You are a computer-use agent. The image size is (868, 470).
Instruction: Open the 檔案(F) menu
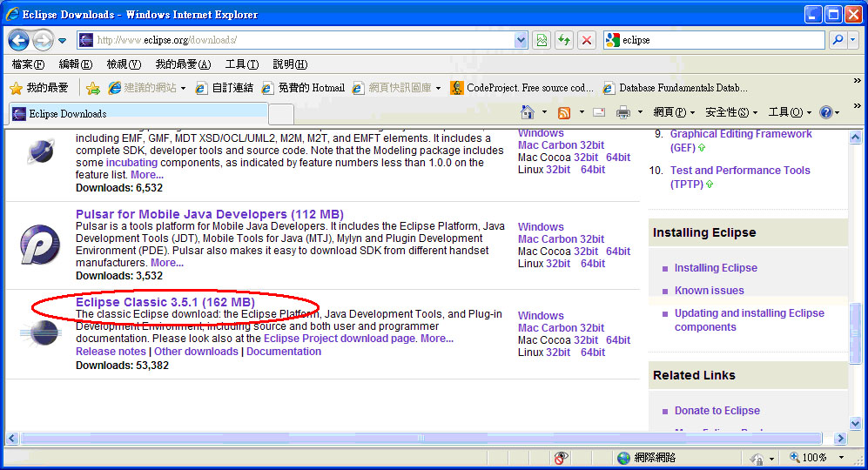pyautogui.click(x=28, y=64)
